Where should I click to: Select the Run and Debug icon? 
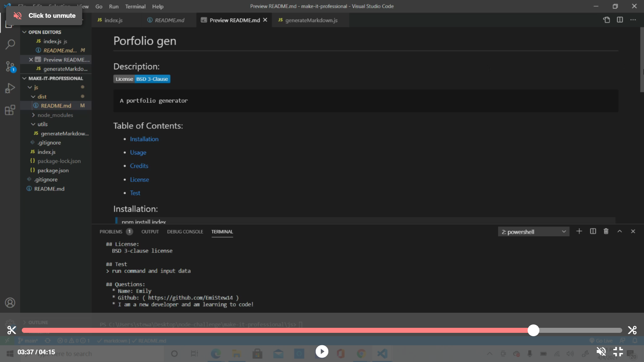[x=10, y=88]
